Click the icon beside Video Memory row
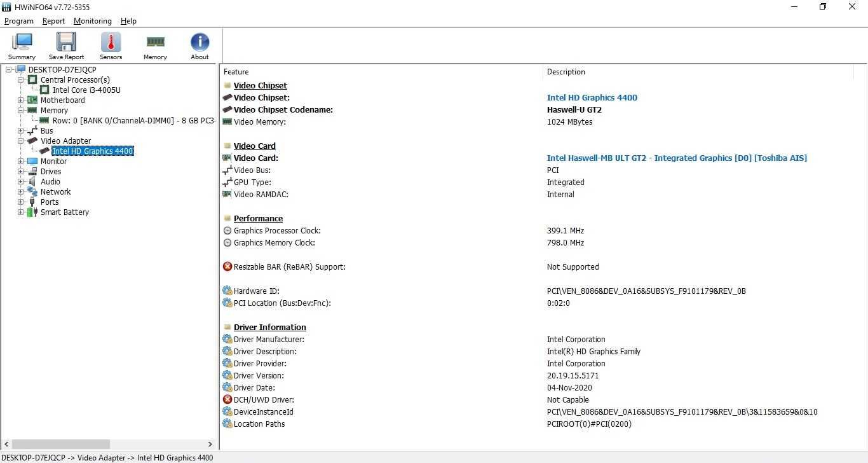 (x=227, y=121)
